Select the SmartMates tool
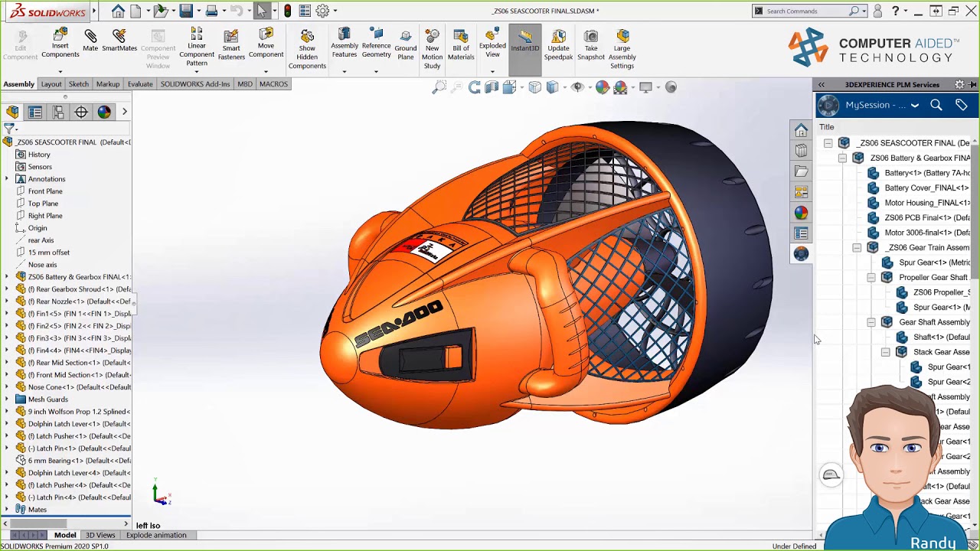The image size is (980, 551). pos(119,41)
